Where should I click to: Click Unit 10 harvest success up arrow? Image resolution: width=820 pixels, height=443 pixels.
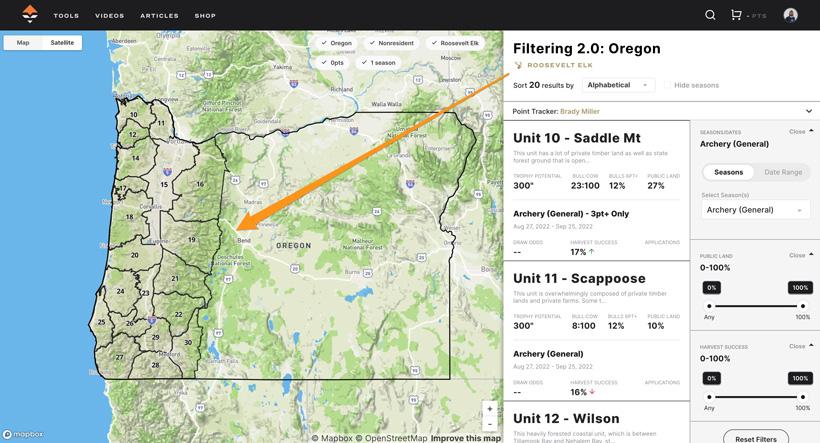pyautogui.click(x=591, y=252)
